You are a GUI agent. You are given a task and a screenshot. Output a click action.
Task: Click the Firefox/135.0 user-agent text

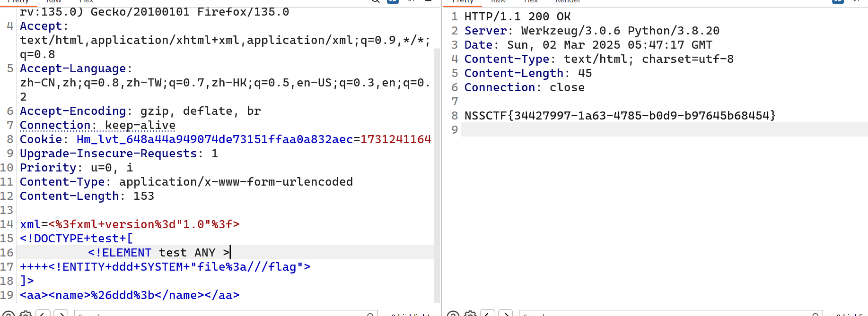pos(243,12)
